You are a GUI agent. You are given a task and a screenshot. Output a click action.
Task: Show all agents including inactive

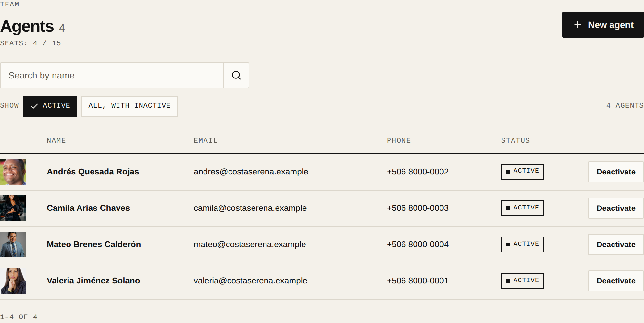click(130, 106)
